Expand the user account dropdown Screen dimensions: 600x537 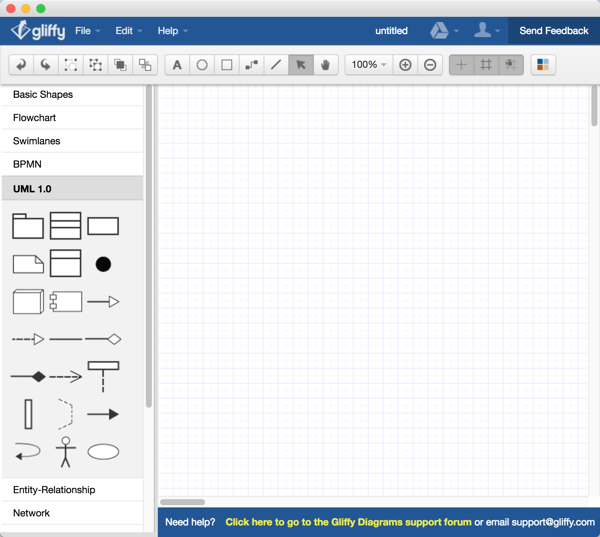tap(487, 31)
